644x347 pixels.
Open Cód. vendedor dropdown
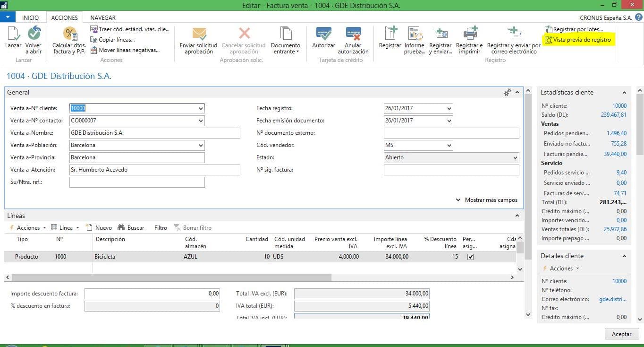(449, 145)
